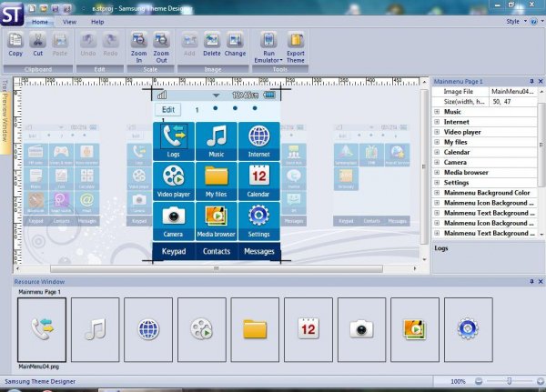Expand Mainmenu Background Color property
546x392 pixels.
(437, 193)
